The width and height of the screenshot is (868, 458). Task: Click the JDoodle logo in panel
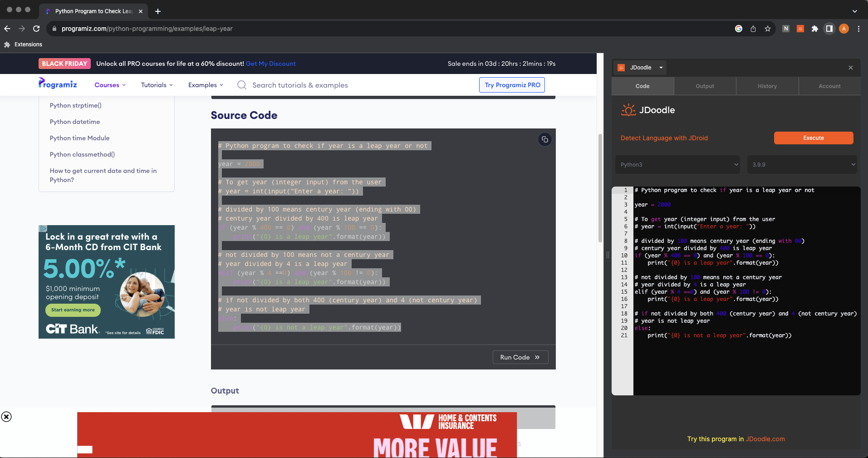[648, 110]
